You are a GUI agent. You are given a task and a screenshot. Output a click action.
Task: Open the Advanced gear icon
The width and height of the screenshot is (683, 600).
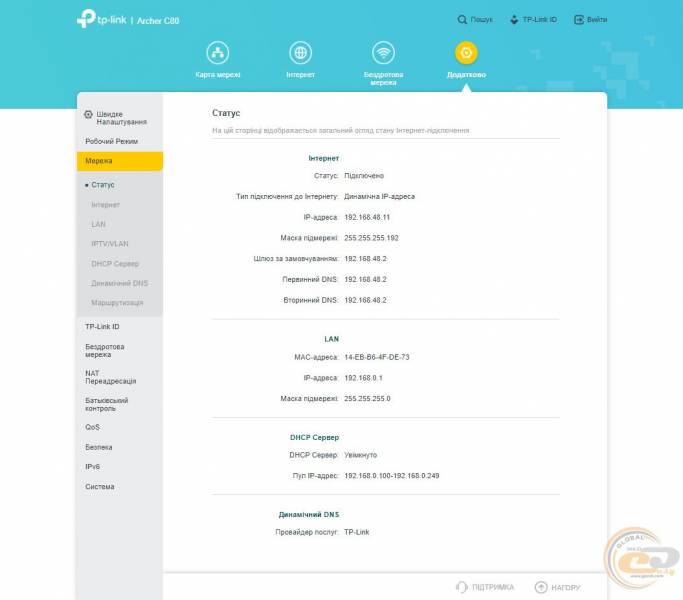coord(466,53)
